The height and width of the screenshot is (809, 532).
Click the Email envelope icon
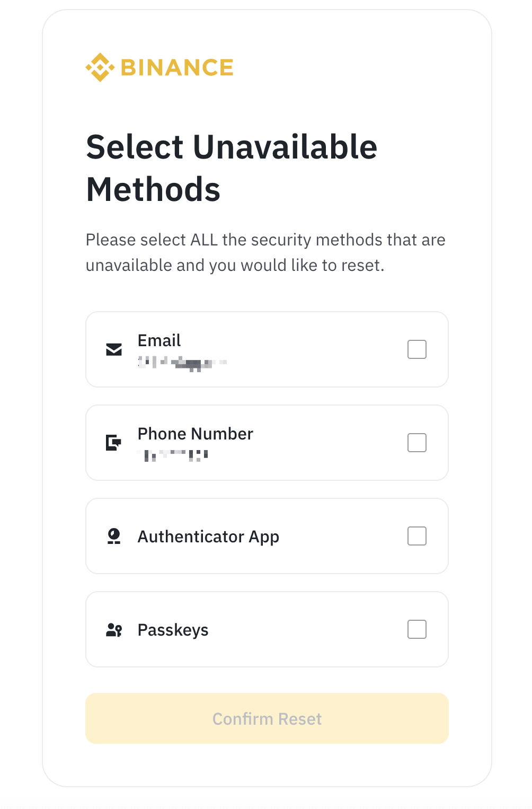pos(114,349)
